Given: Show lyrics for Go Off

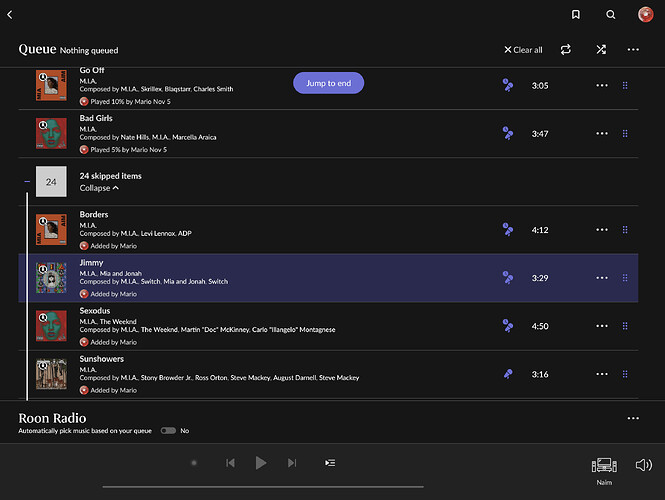Looking at the screenshot, I should point(507,85).
